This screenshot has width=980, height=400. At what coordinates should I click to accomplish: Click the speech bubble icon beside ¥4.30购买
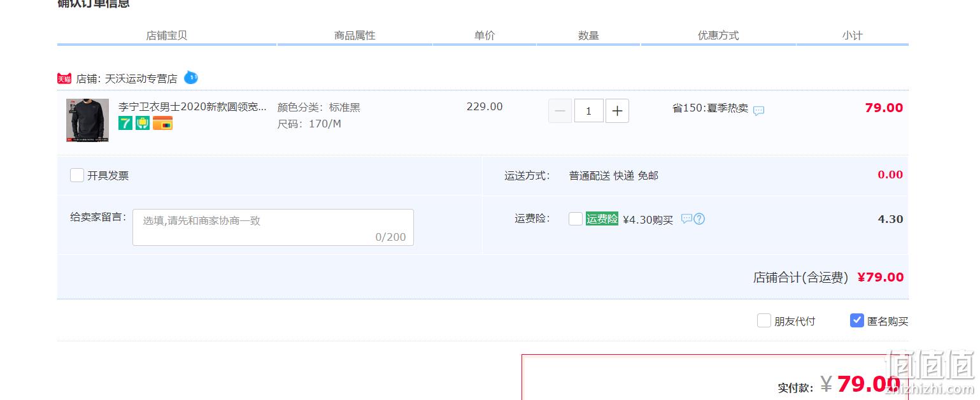686,219
